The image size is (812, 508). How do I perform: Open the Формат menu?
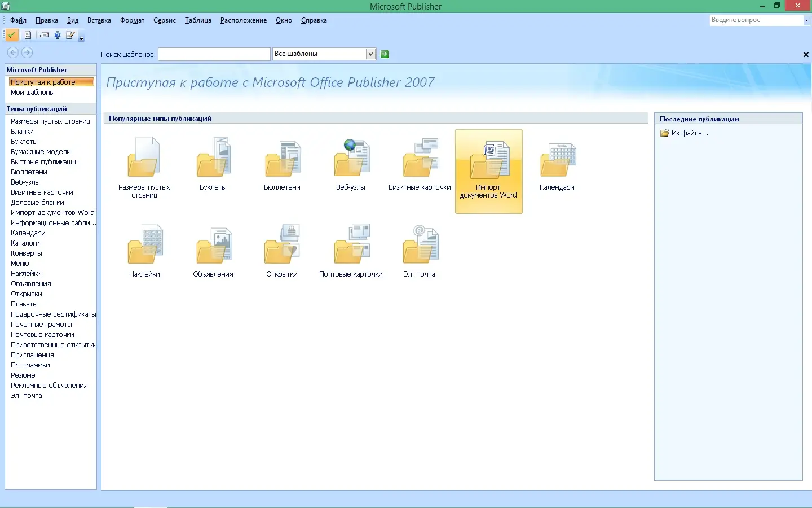(133, 20)
